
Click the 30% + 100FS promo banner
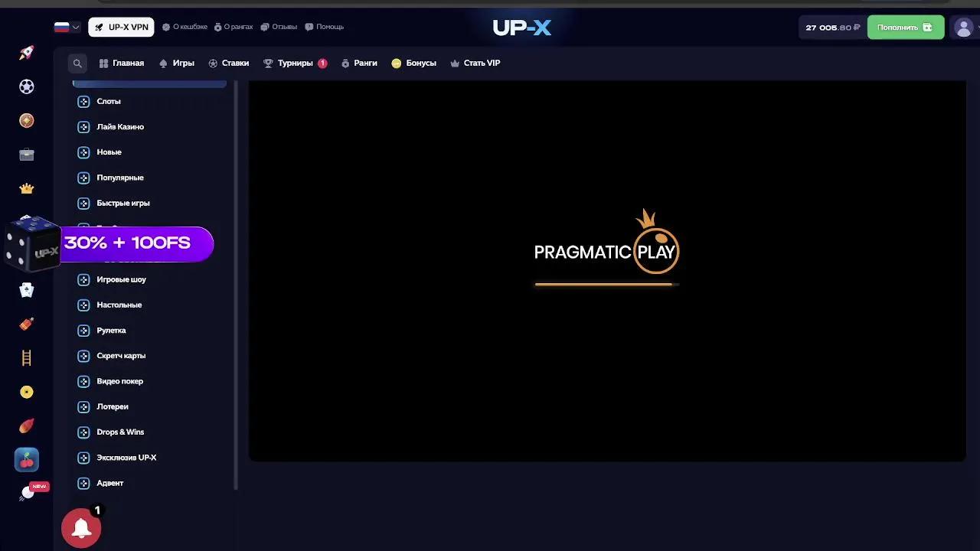point(136,244)
